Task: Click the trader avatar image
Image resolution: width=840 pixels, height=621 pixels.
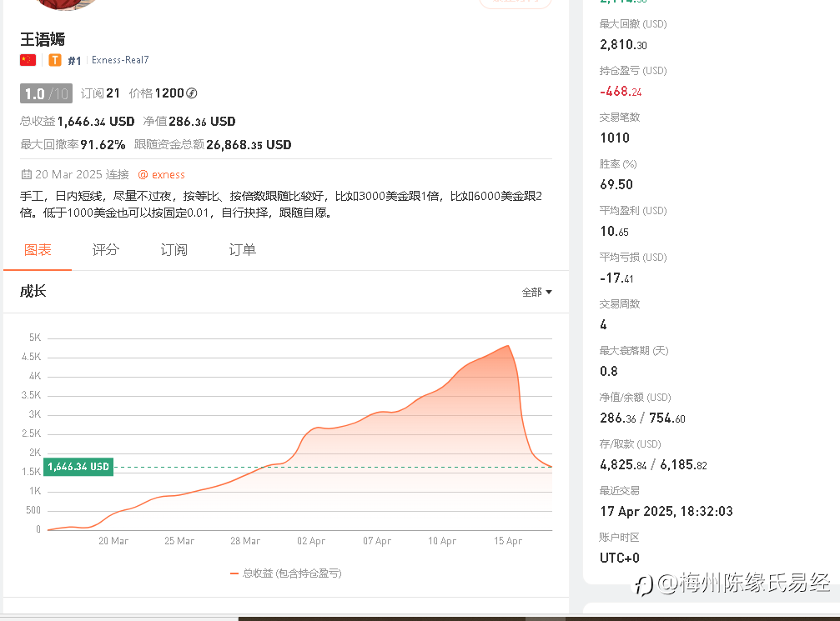Action: coord(65,4)
